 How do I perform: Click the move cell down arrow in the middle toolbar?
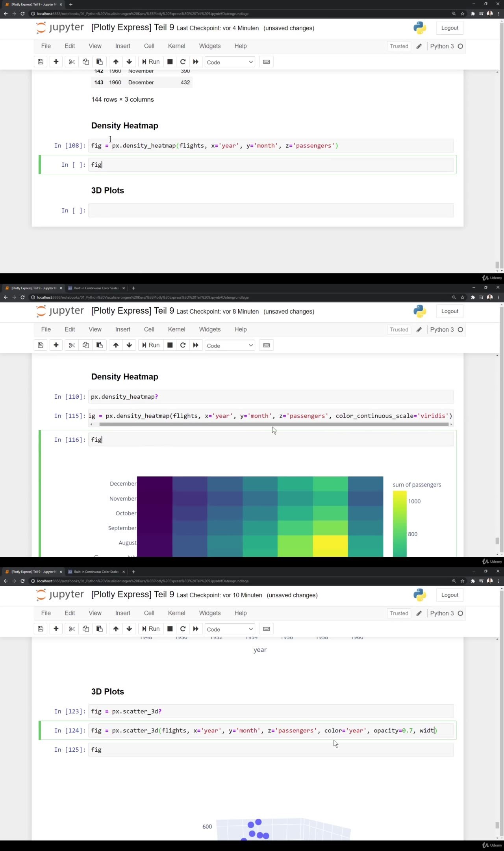129,346
